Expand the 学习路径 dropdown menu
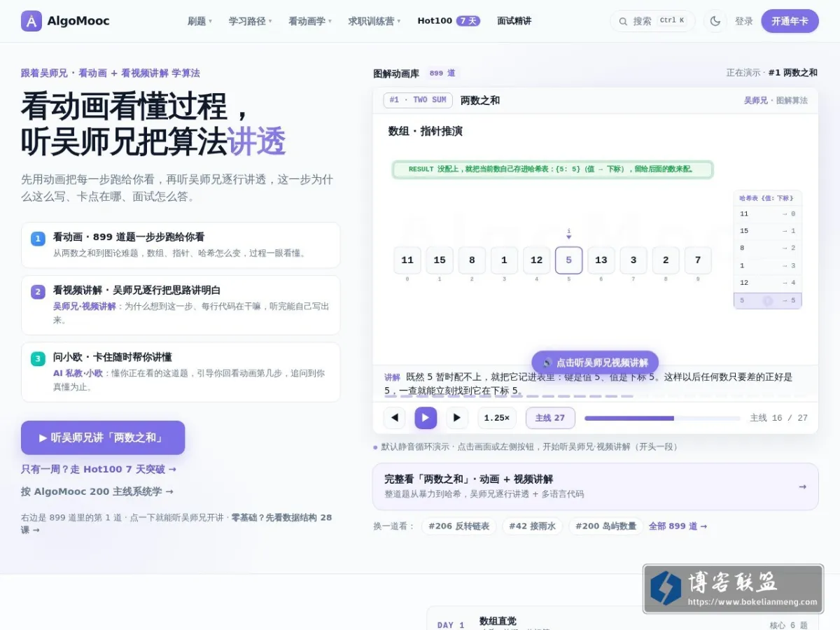840x630 pixels. coord(250,21)
